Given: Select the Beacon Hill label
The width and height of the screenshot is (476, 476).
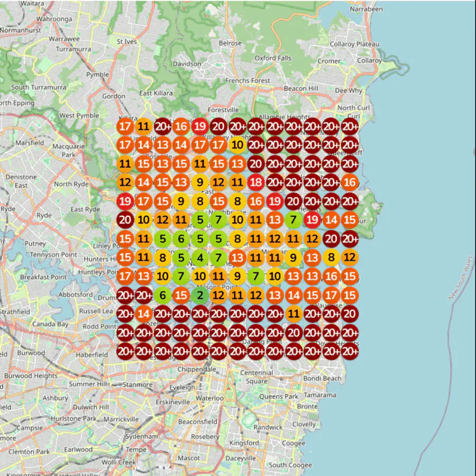Looking at the screenshot, I should click(x=301, y=88).
